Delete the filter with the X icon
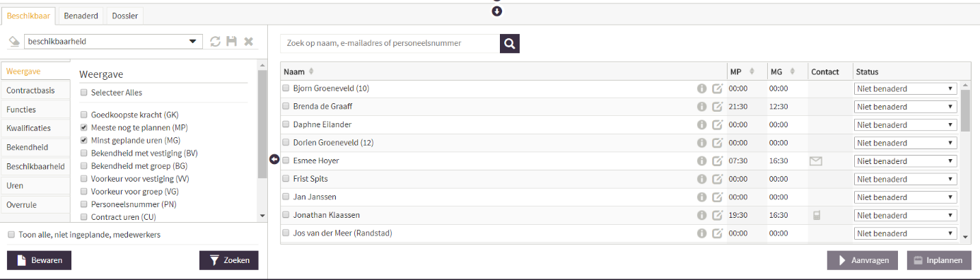The width and height of the screenshot is (980, 280). point(249,42)
